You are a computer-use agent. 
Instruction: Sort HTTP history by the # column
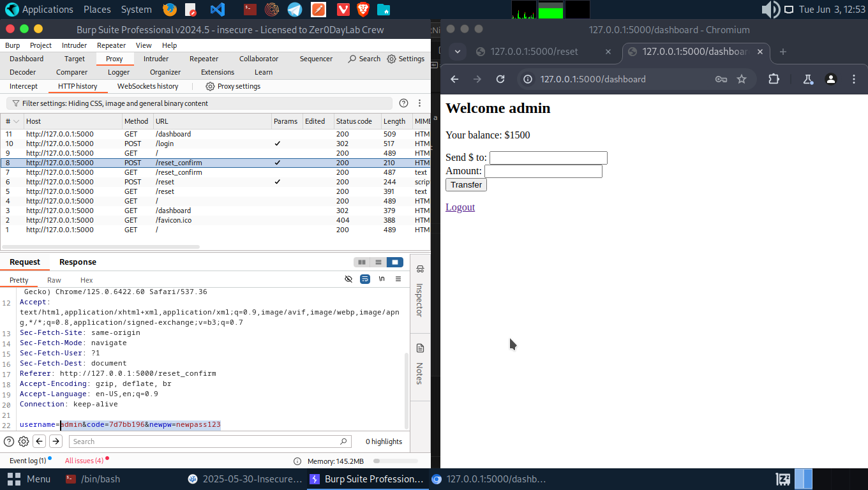pos(12,121)
